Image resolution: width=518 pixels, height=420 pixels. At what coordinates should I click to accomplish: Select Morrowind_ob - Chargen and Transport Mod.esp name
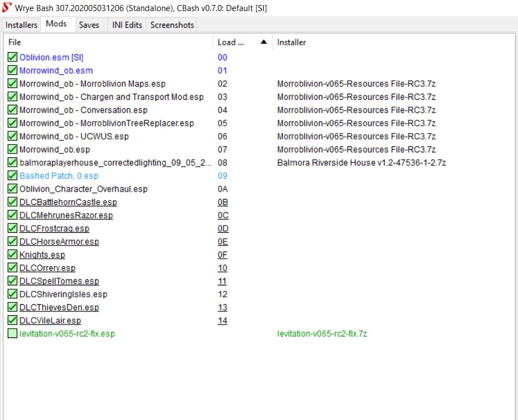111,97
